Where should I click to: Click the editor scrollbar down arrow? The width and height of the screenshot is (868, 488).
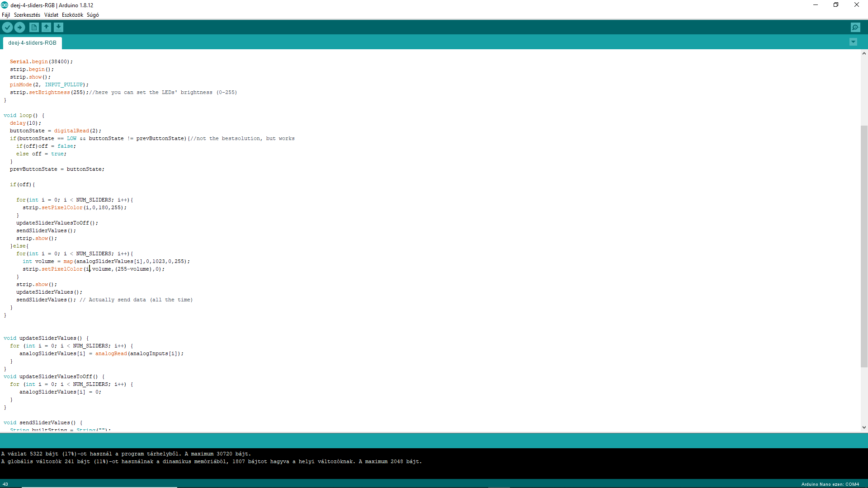pyautogui.click(x=864, y=427)
